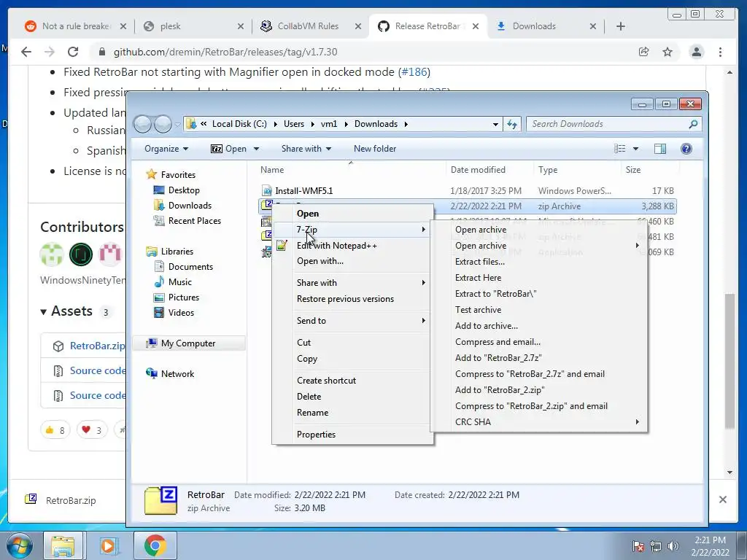Click the Search Downloads input field
This screenshot has height=560, width=747.
[608, 124]
